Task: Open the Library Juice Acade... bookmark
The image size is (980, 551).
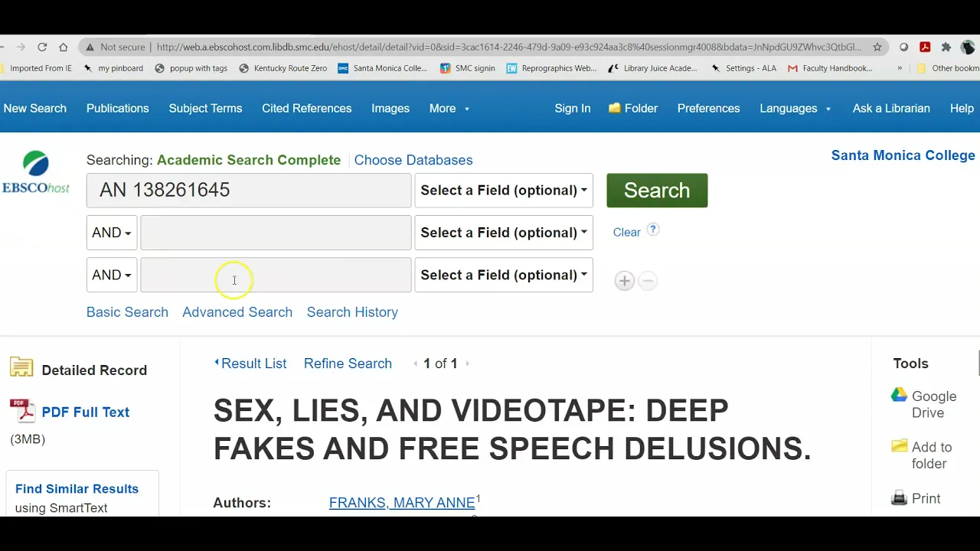Action: coord(653,68)
